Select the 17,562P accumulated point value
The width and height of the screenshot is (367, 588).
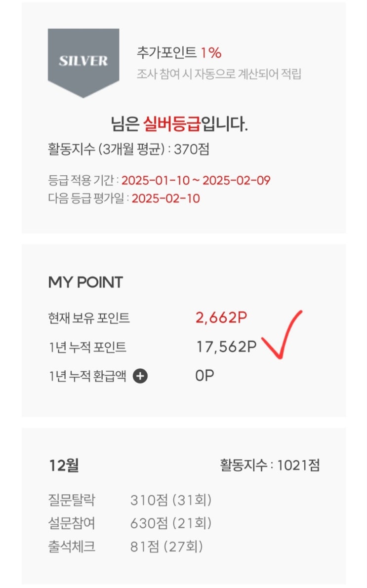226,347
